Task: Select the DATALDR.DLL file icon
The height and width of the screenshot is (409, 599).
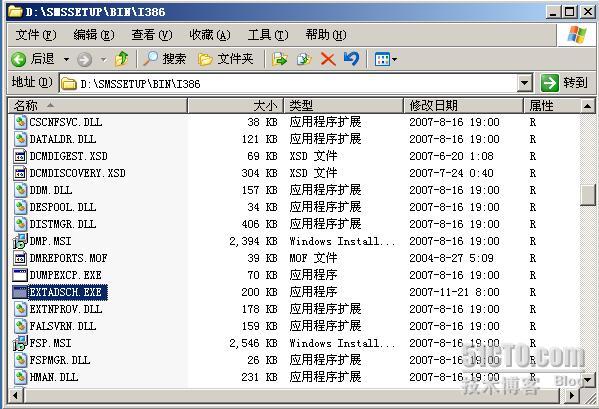Action: (20, 139)
